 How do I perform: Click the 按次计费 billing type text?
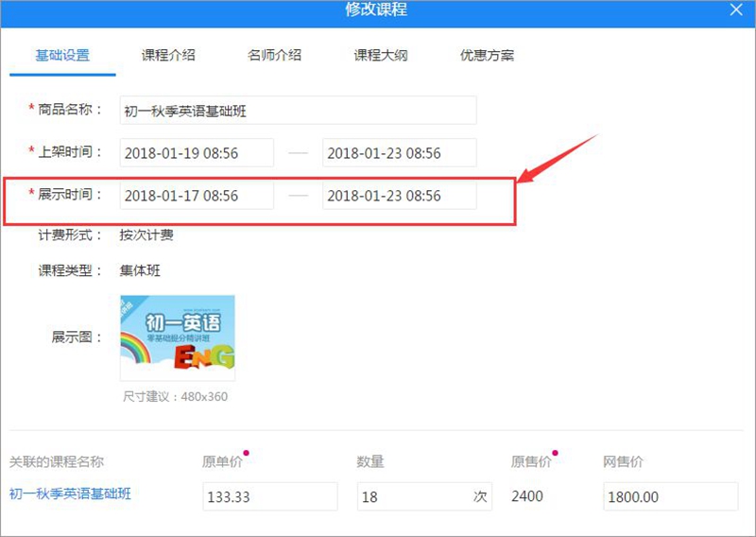(146, 235)
